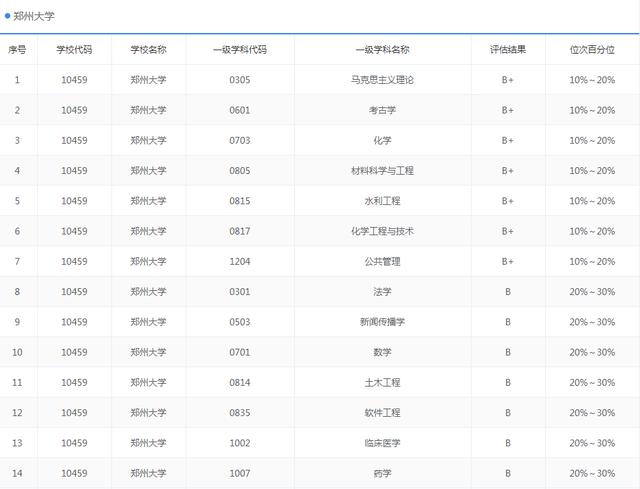This screenshot has width=640, height=489.
Task: Select the 数学 subject cell
Action: (x=382, y=352)
